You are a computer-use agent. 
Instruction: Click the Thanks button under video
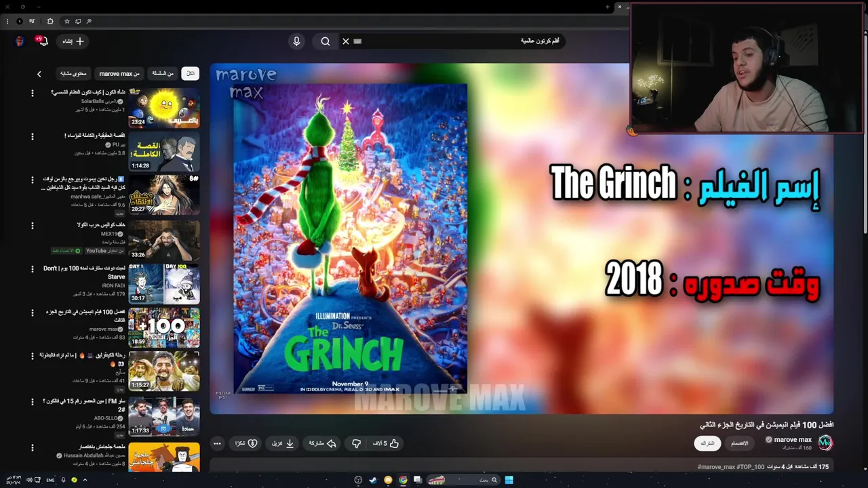pos(246,443)
